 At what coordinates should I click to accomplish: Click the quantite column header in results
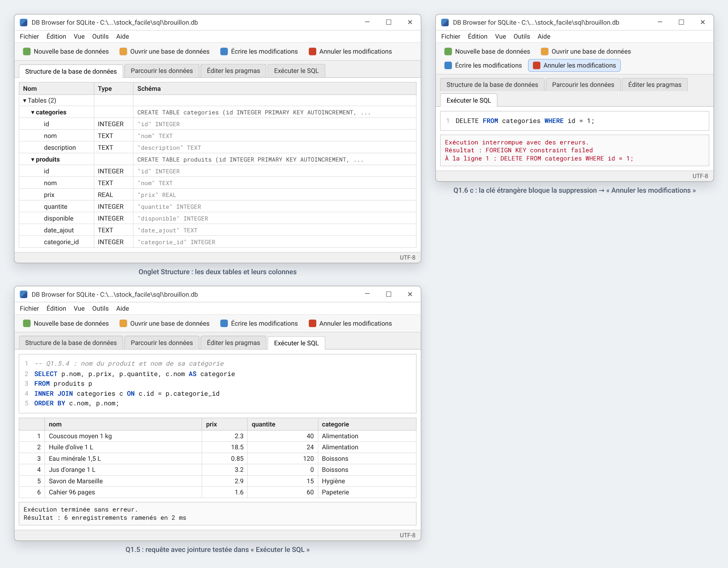282,424
